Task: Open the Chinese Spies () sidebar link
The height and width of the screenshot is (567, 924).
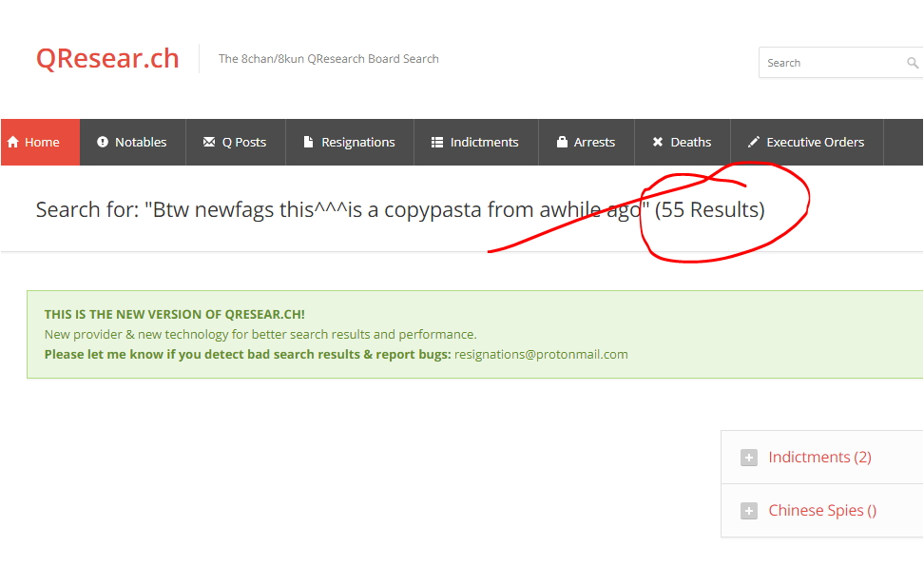Action: pyautogui.click(x=822, y=510)
